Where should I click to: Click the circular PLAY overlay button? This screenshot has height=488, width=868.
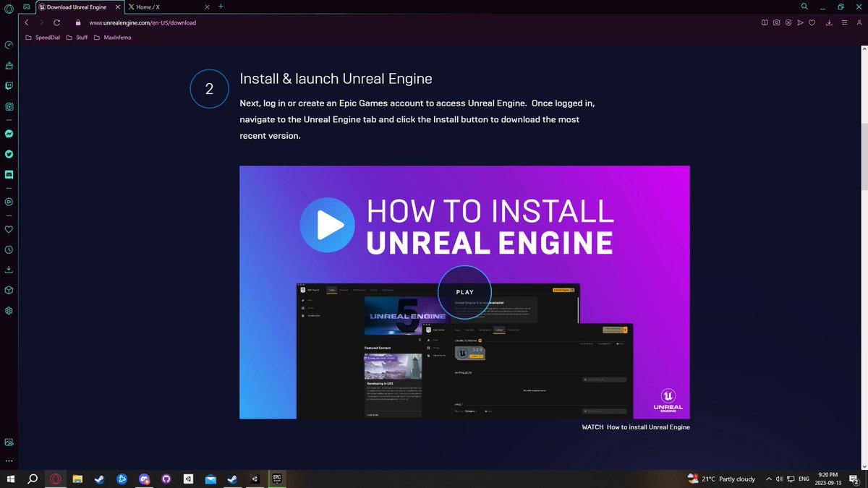tap(464, 292)
